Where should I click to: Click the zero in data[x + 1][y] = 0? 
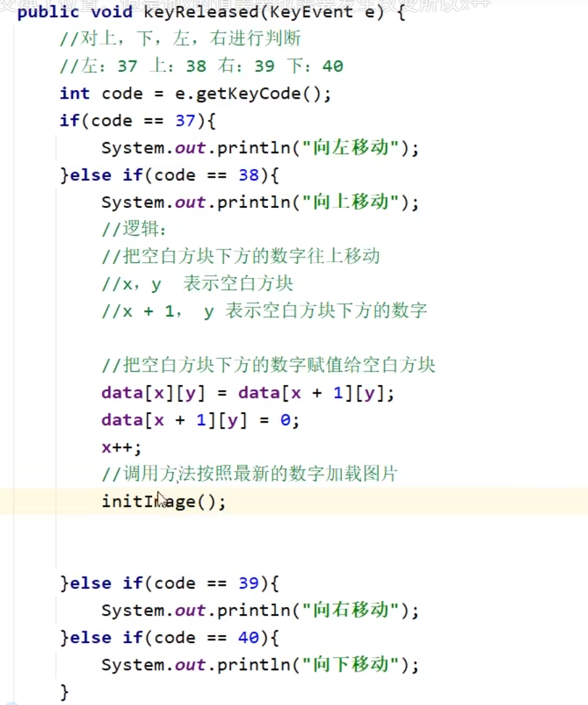point(284,420)
